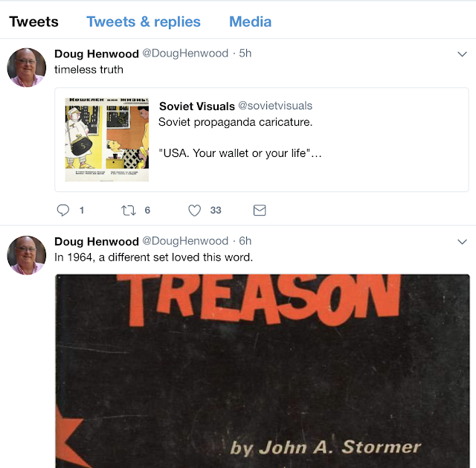Select the Tweets tab
The height and width of the screenshot is (468, 476).
coord(33,22)
